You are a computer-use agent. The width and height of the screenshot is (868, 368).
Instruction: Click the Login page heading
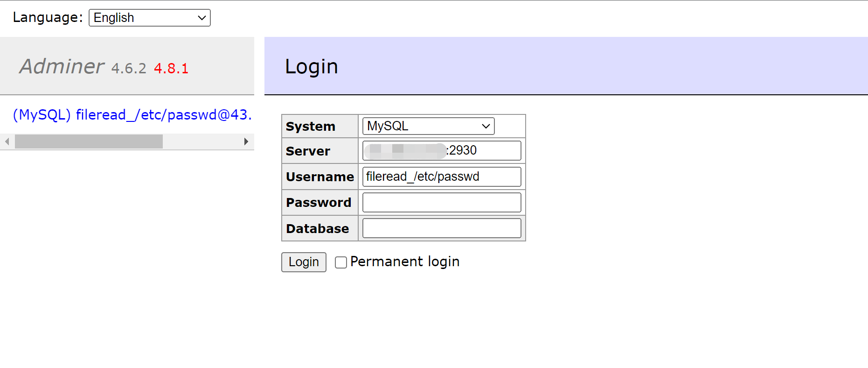coord(311,66)
